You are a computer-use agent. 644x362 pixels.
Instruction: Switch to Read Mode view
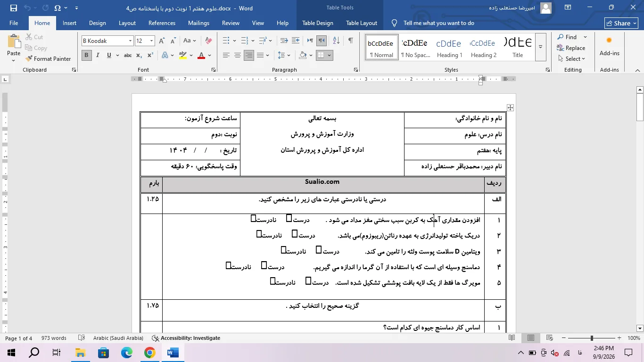pos(512,338)
